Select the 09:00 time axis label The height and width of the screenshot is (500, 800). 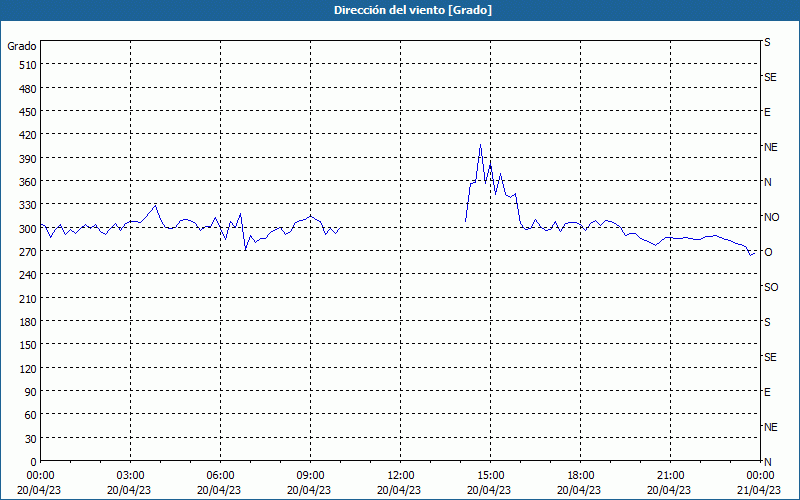(311, 476)
